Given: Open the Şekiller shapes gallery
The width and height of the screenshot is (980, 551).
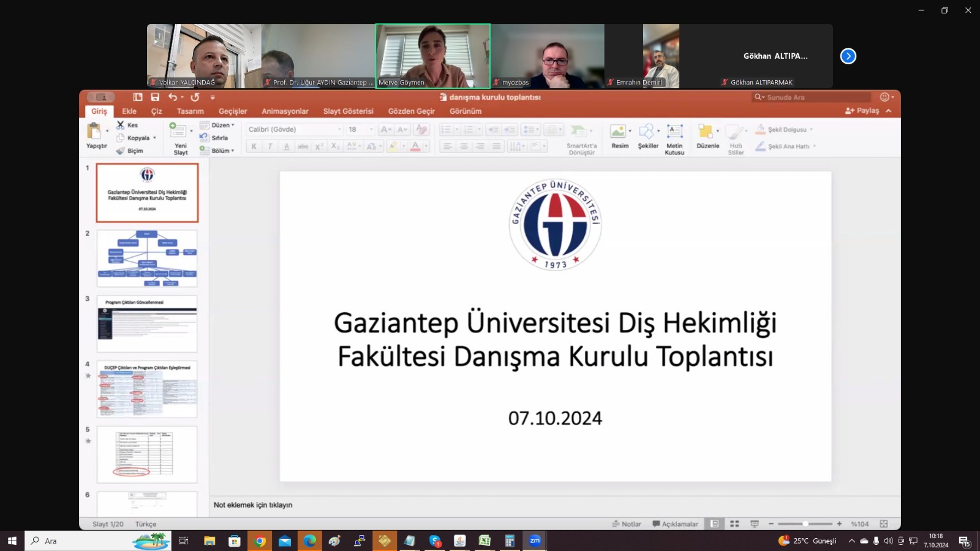Looking at the screenshot, I should click(647, 136).
